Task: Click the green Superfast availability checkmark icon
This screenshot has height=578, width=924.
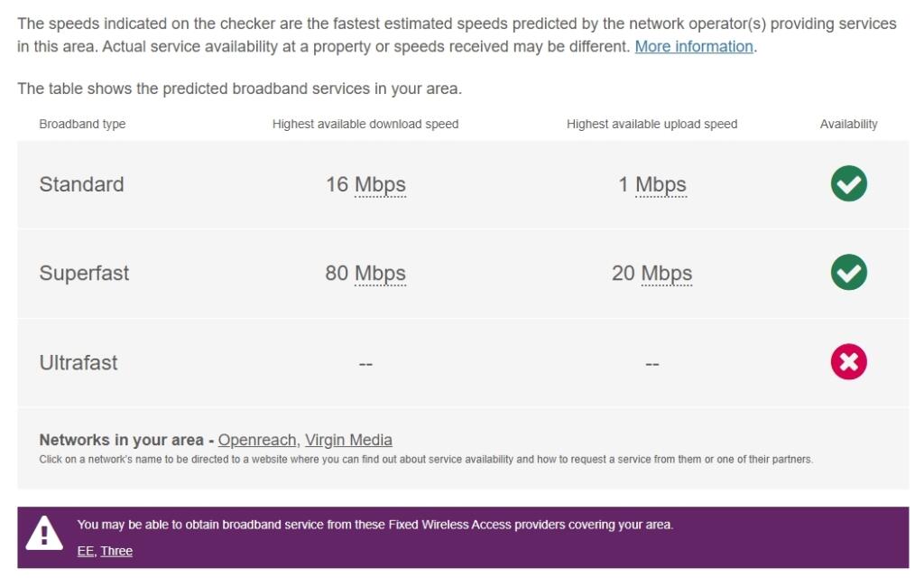Action: (848, 273)
